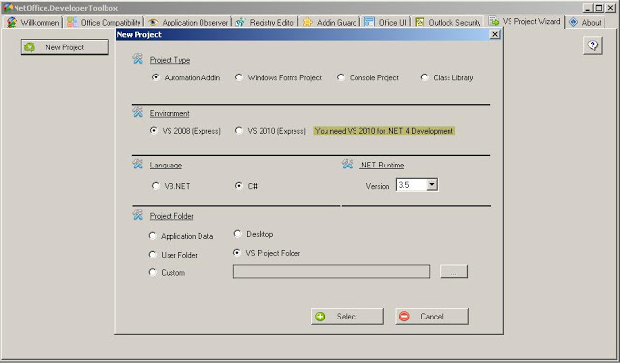Click the Project Type wrench icon
Screen dimensions: 620x364
coord(138,59)
